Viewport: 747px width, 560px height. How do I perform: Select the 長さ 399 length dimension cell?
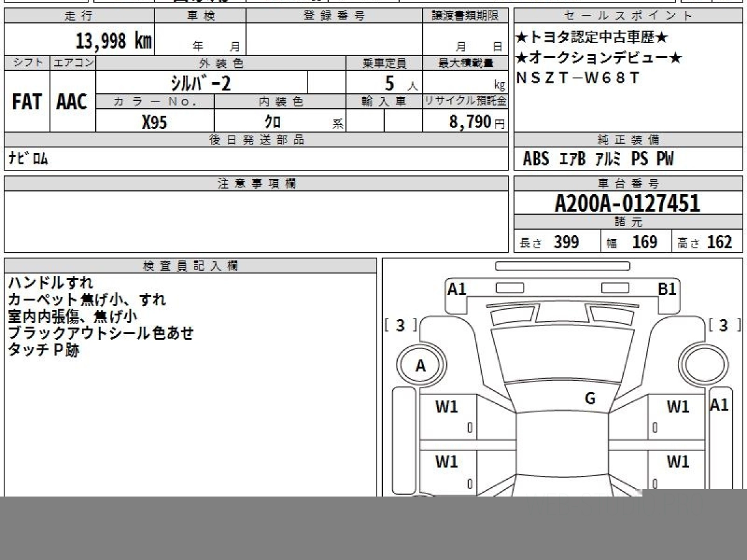pos(557,242)
